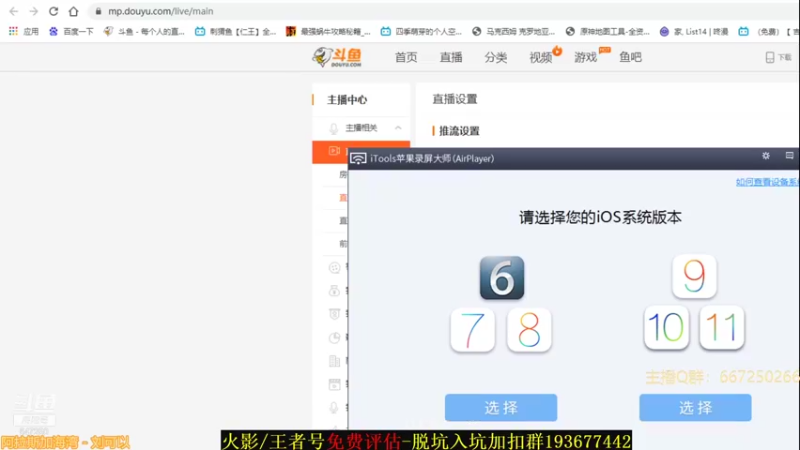Click the Douyu logo
Image resolution: width=800 pixels, height=450 pixels.
click(337, 57)
